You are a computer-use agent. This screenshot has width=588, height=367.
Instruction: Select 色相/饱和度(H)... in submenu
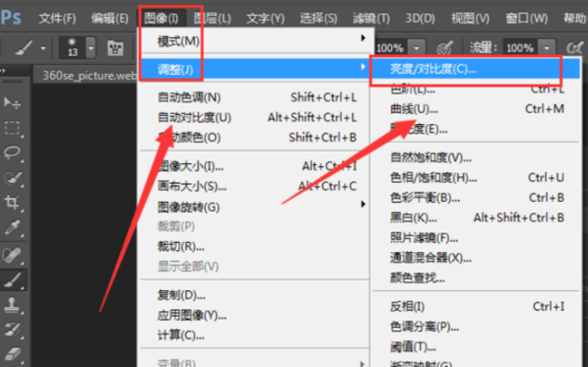[x=476, y=177]
